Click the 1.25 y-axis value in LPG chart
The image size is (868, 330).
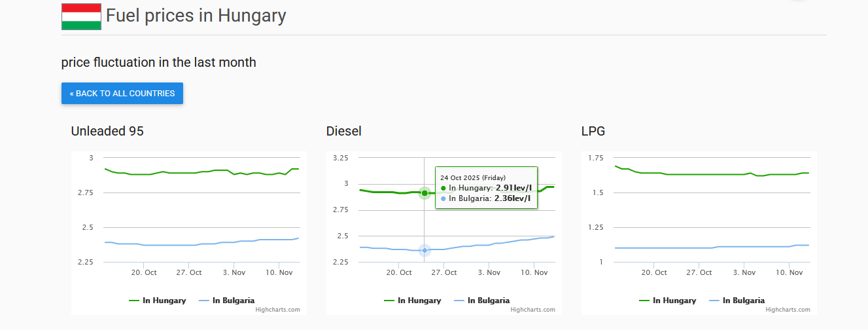(x=596, y=227)
